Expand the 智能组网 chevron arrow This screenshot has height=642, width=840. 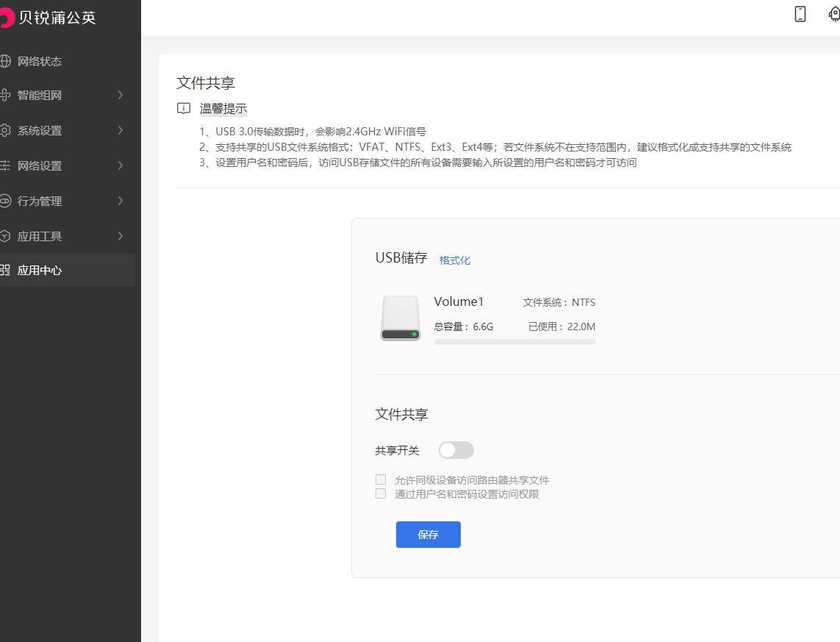121,95
